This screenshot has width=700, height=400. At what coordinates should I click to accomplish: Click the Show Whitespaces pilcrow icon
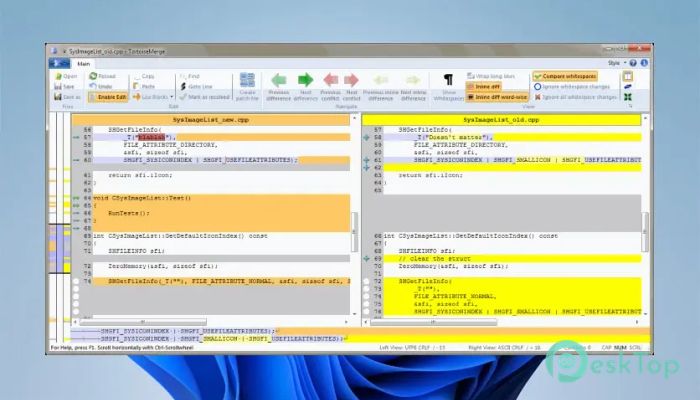448,80
